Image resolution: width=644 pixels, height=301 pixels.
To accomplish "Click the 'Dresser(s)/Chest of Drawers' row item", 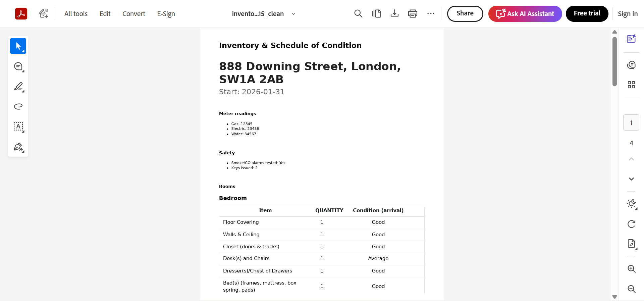I will (x=258, y=271).
